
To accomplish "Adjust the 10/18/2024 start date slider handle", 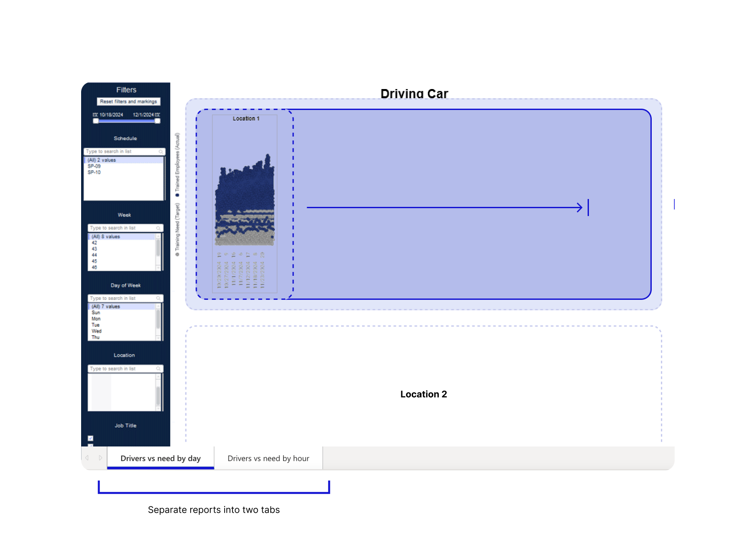I will point(96,121).
